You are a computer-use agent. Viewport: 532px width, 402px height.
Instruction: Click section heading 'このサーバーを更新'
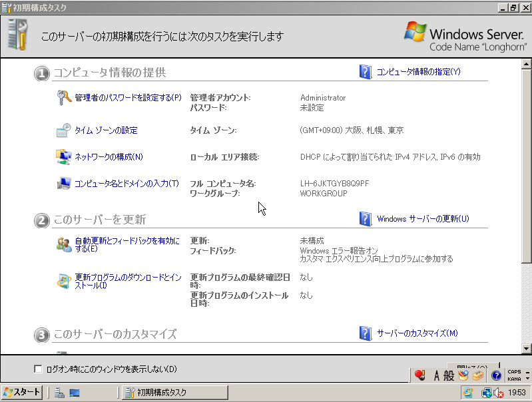pos(100,220)
